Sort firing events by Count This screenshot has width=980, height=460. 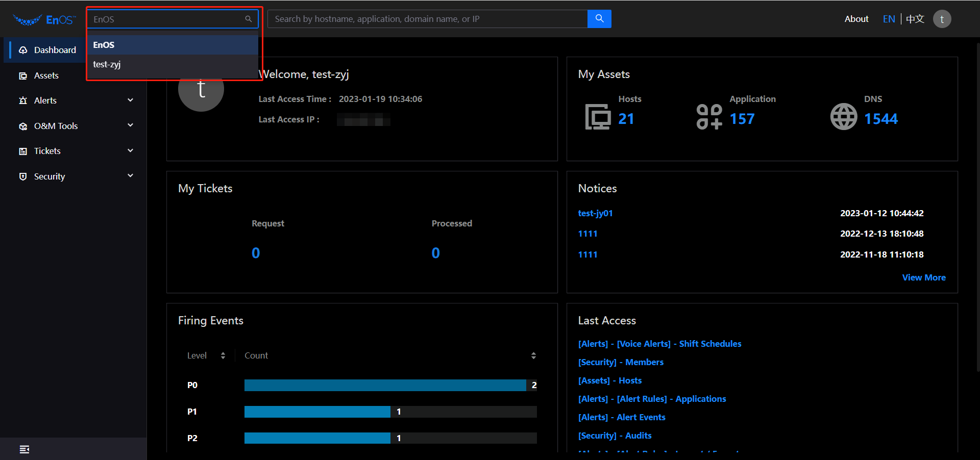click(x=533, y=355)
